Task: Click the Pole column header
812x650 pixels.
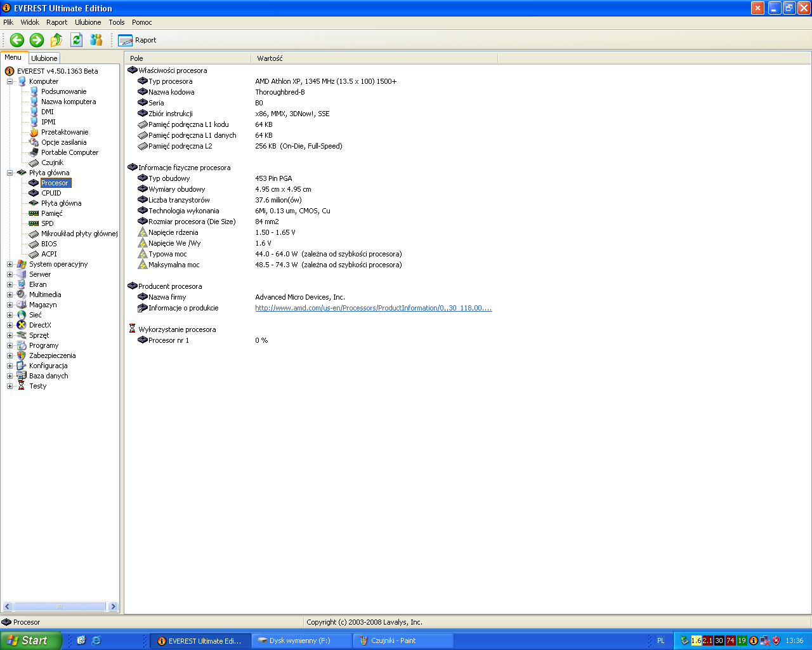Action: click(188, 58)
